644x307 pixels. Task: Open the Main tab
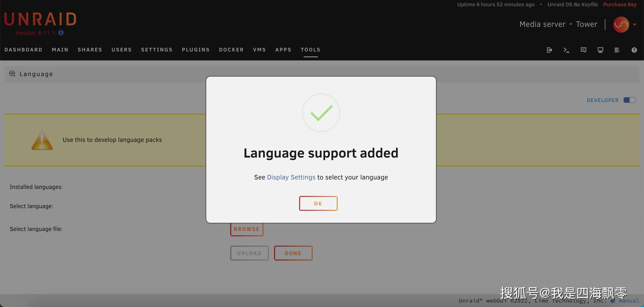pos(60,49)
